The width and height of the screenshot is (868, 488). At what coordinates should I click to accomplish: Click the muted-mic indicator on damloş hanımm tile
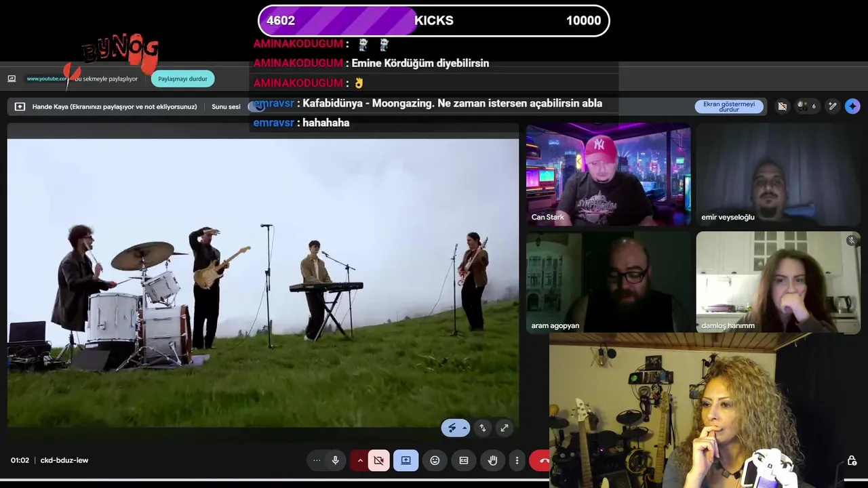coord(852,240)
